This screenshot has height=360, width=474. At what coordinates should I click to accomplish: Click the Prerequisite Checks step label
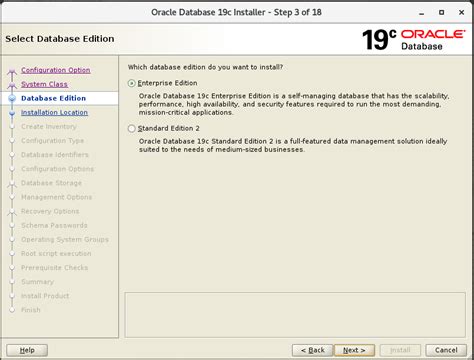tap(54, 268)
